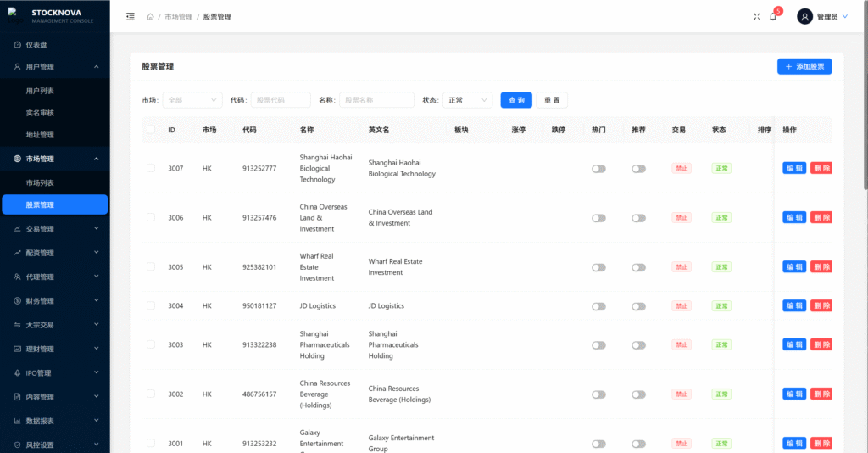Viewport: 868px width, 453px height.
Task: Select 市场列表 menu item
Action: click(x=40, y=183)
